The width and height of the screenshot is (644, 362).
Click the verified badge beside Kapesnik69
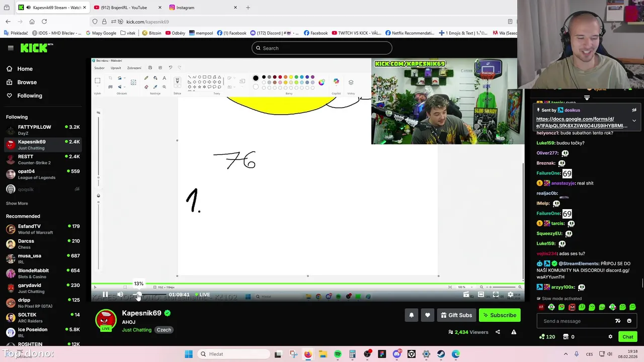pyautogui.click(x=168, y=313)
